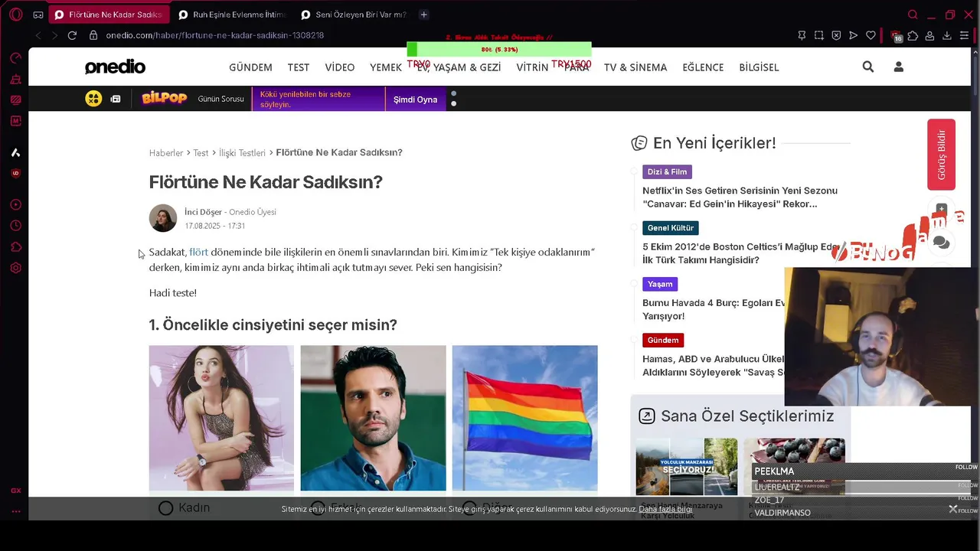980x551 pixels.
Task: Click the Görüş Bildir feedback button
Action: 941,155
